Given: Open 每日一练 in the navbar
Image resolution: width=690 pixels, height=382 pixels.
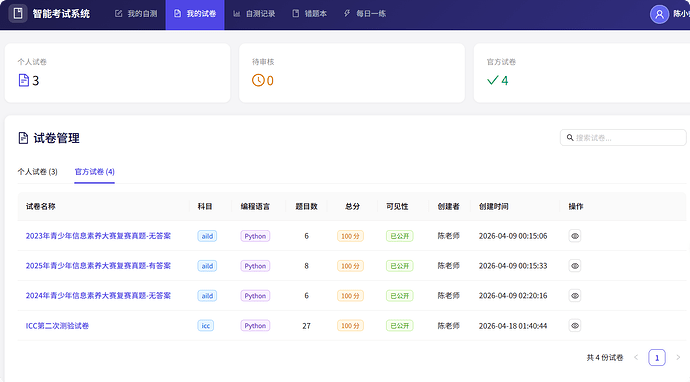Looking at the screenshot, I should pos(365,14).
